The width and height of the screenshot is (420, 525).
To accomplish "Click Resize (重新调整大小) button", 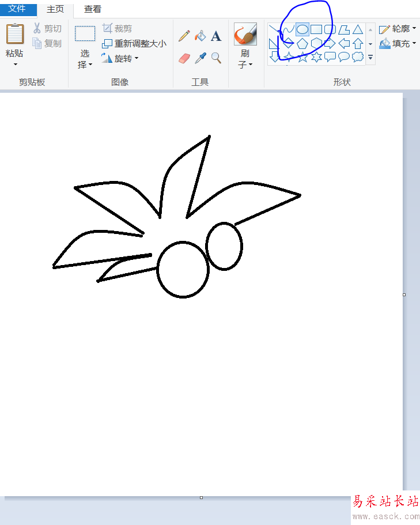I will click(x=134, y=44).
